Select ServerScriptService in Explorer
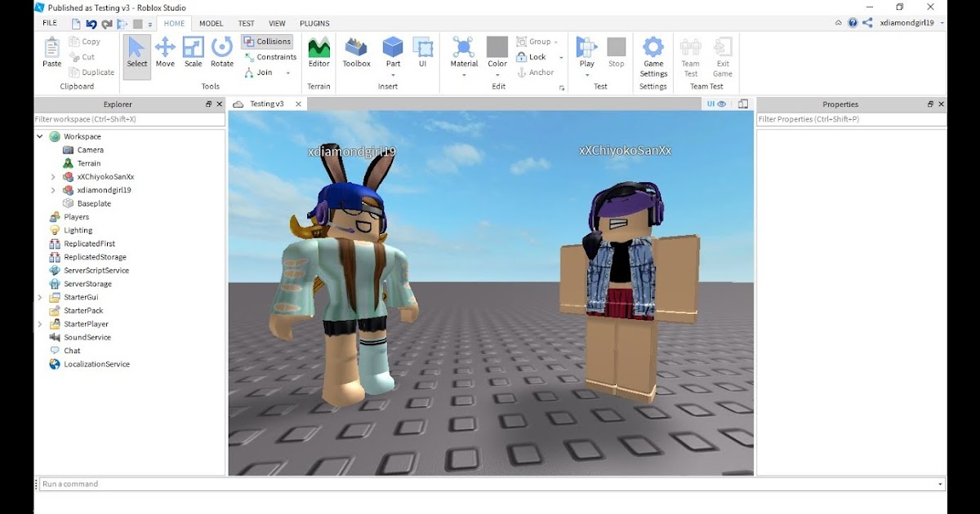 click(96, 271)
